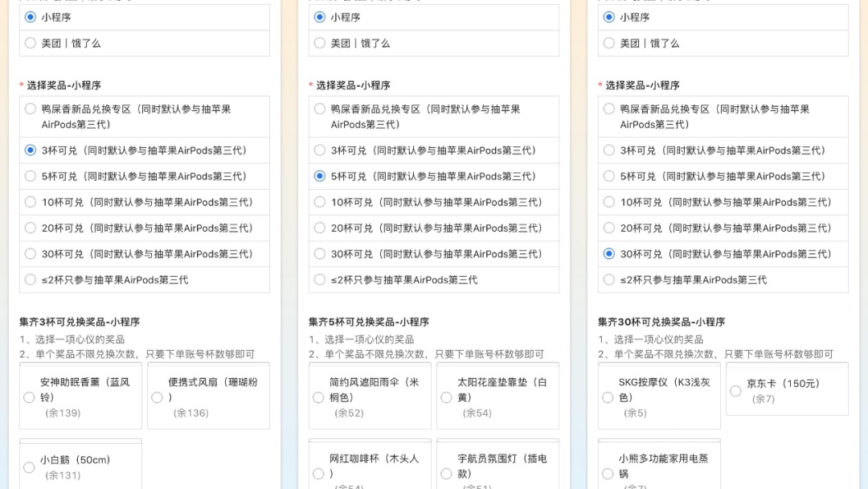The image size is (868, 489).
Task: Choose 5杯可兑 in the rightmost form
Action: point(609,176)
